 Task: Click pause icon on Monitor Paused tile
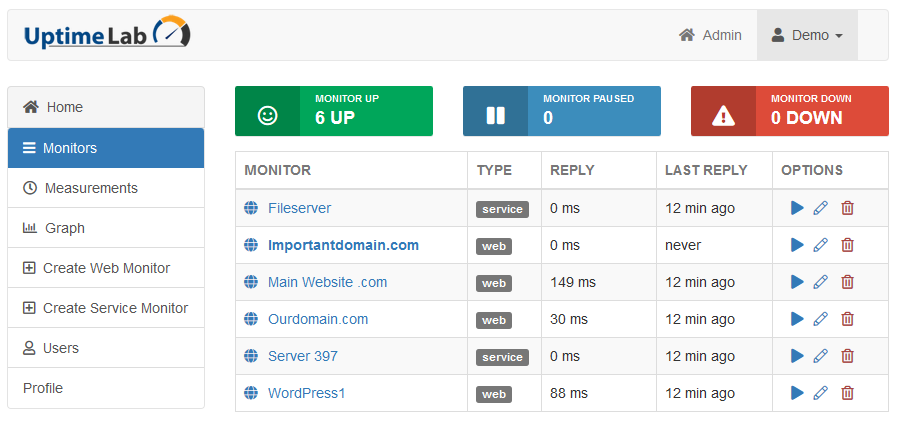point(495,116)
